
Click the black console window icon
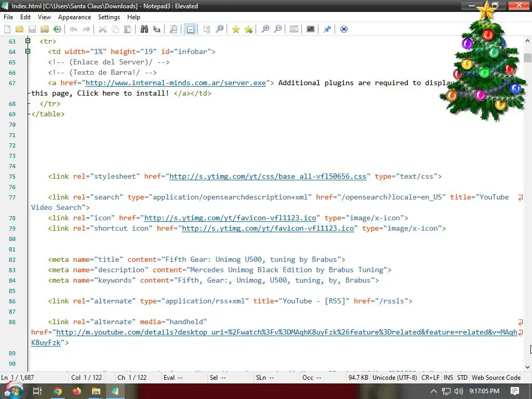(311, 29)
